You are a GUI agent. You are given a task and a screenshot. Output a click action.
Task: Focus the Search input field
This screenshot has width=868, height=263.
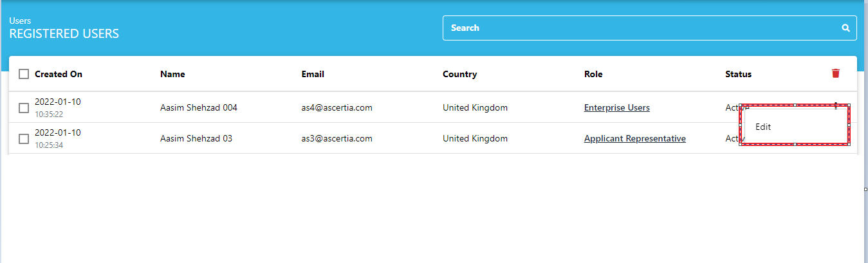click(x=649, y=28)
